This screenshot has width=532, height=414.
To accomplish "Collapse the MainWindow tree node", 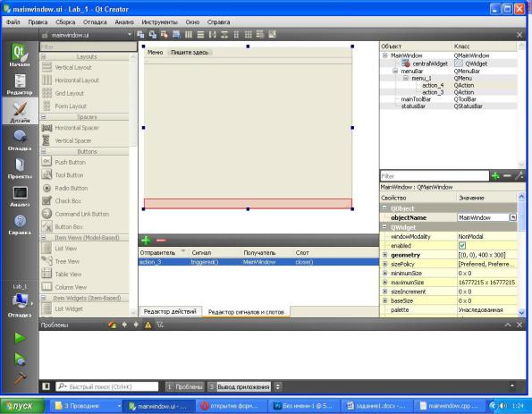I will click(384, 55).
